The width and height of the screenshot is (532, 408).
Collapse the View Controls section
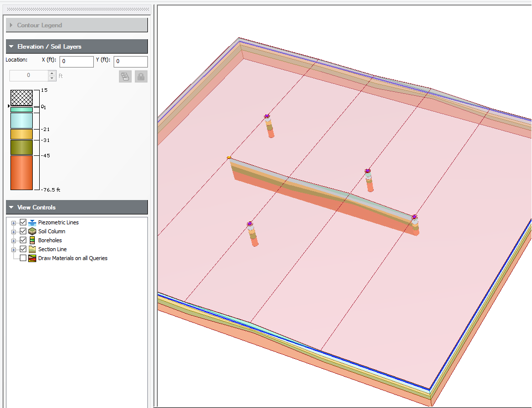tap(10, 207)
